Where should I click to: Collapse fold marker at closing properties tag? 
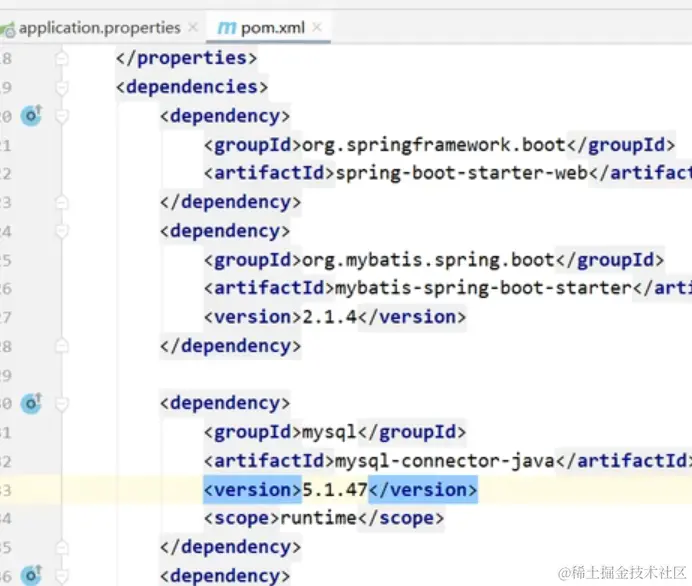62,58
